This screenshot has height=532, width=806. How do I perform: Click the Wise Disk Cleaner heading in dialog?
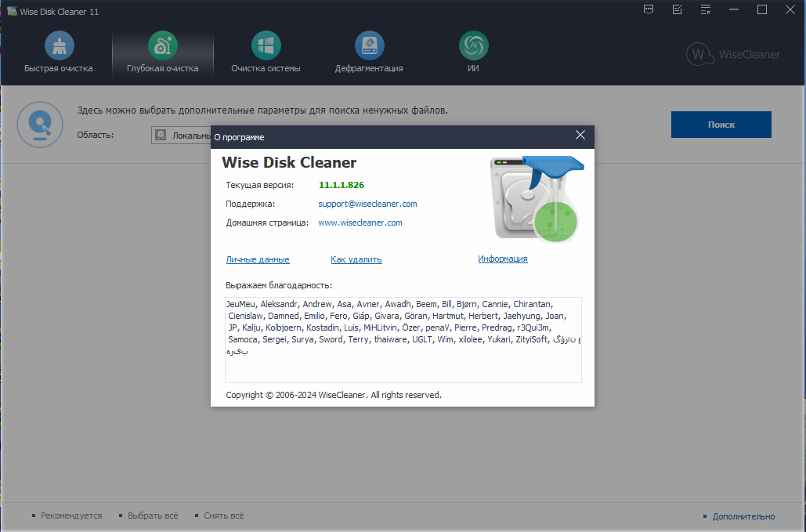pos(289,162)
